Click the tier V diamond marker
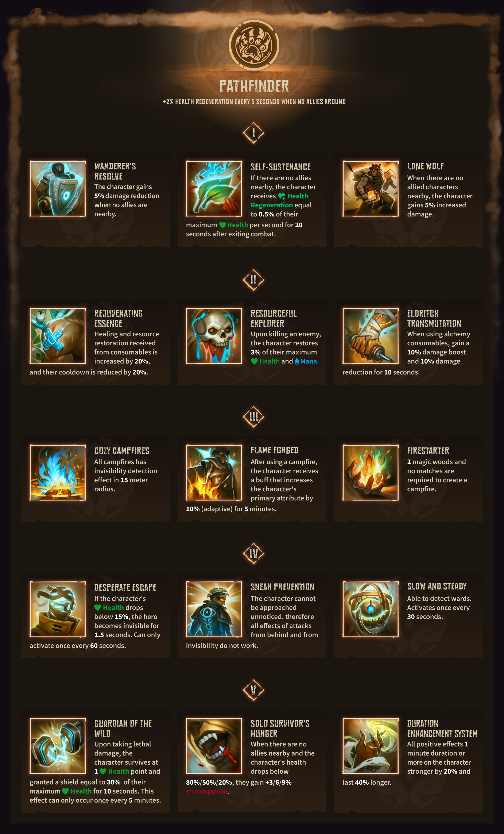Image resolution: width=504 pixels, height=834 pixels. pyautogui.click(x=253, y=690)
